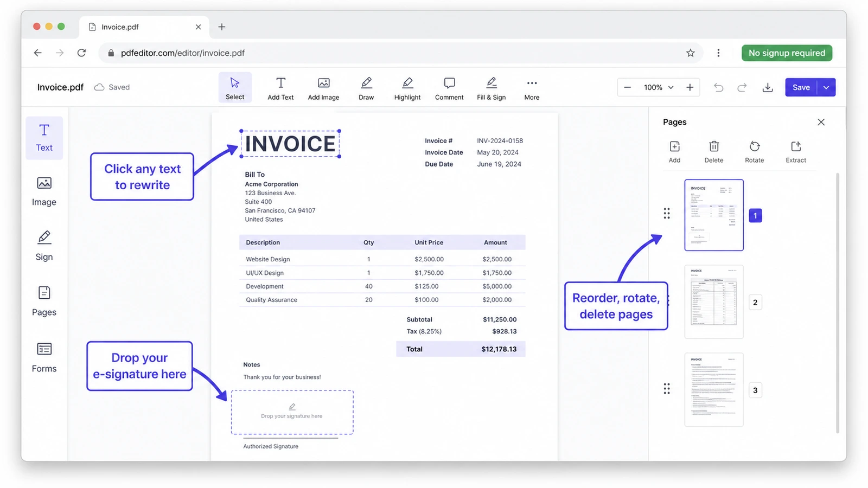The height and width of the screenshot is (488, 868).
Task: Open the Add Image tool
Action: 323,88
